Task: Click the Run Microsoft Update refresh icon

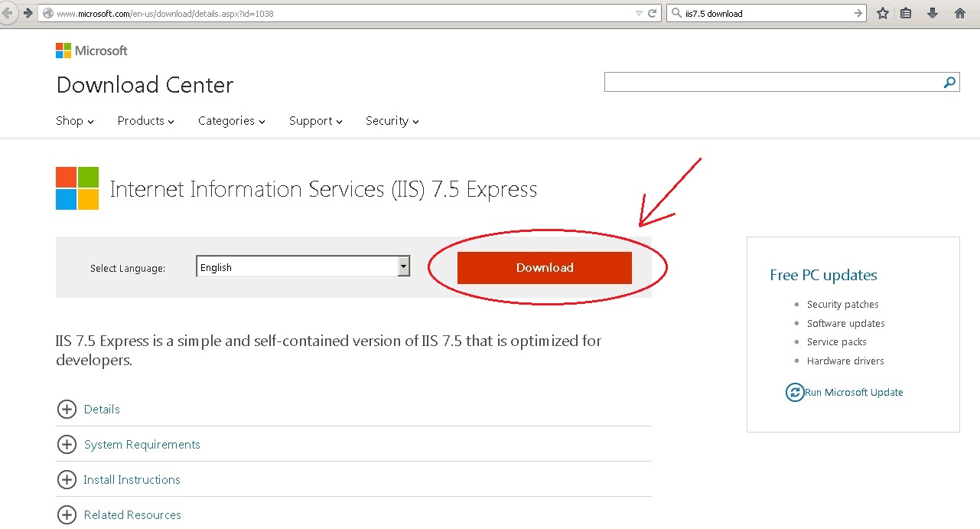Action: click(795, 393)
